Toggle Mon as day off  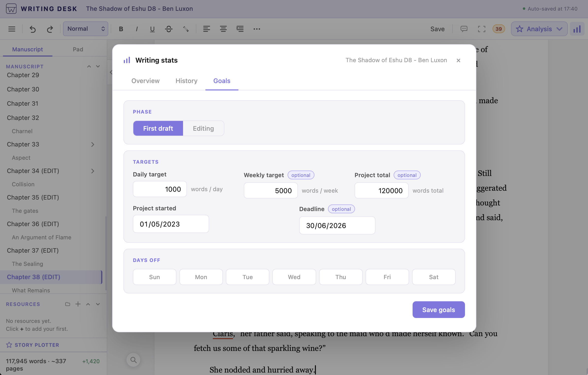click(201, 277)
